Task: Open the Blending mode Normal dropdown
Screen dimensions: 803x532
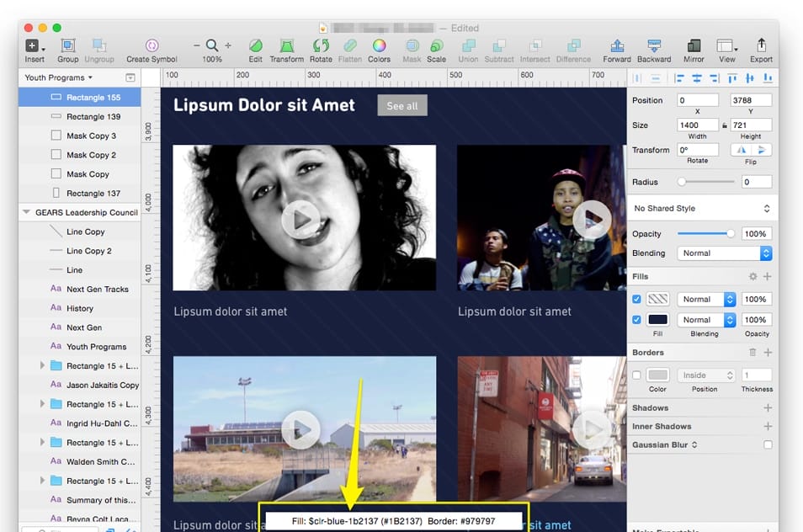Action: tap(725, 253)
